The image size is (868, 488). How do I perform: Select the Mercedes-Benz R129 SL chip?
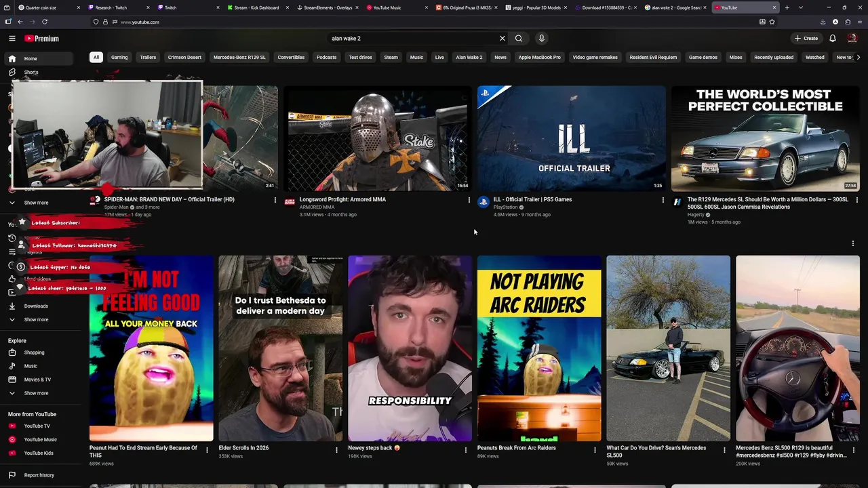point(239,58)
